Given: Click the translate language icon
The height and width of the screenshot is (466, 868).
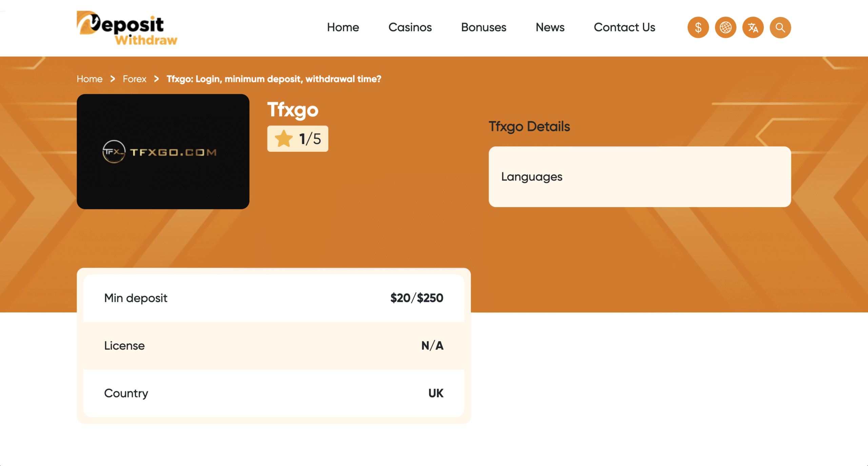Looking at the screenshot, I should coord(753,27).
